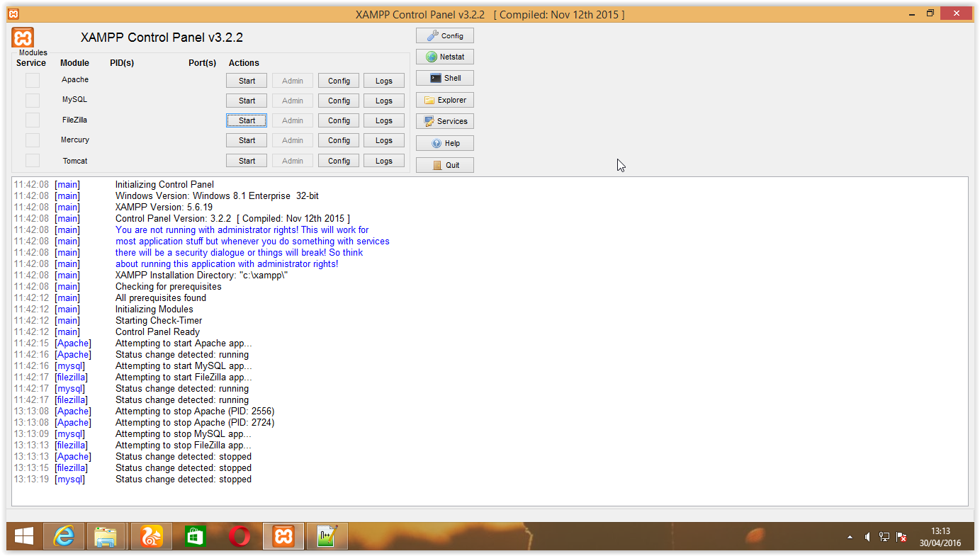Screen dimensions: 980x556
Task: View Logs for FileZilla
Action: pos(384,120)
